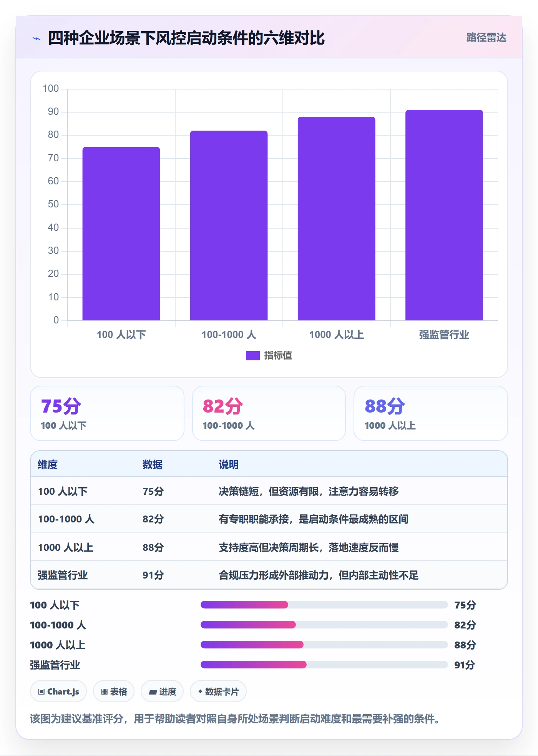Click the 表格 tag chip

[114, 691]
